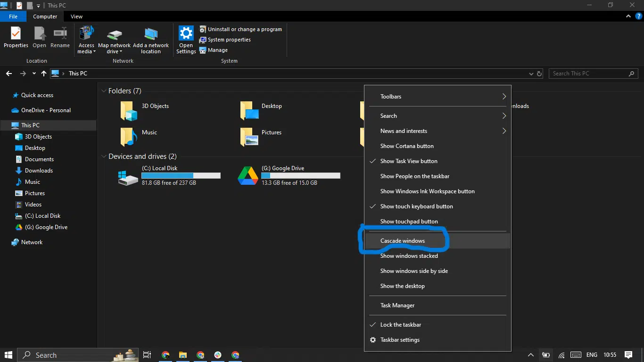Click the File Explorer taskbar icon
This screenshot has height=362, width=644.
(x=183, y=355)
